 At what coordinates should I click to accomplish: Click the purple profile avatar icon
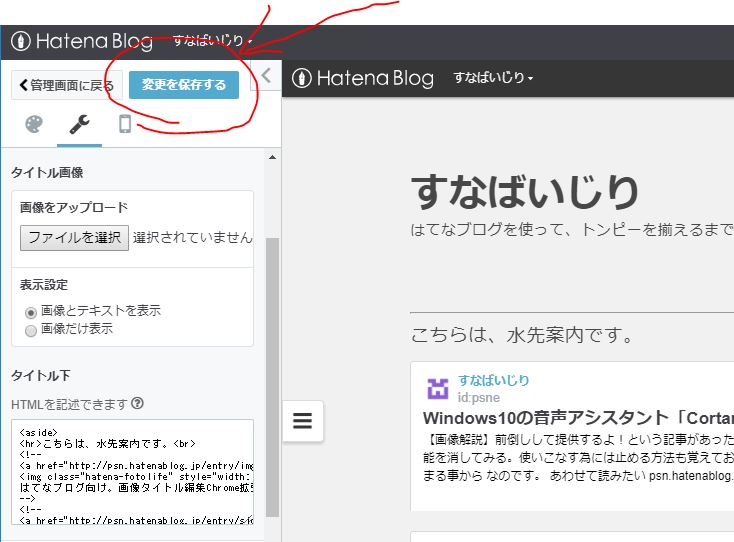pos(438,388)
